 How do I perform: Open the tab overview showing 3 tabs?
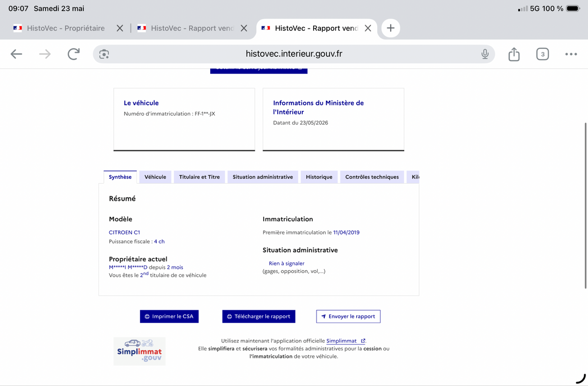click(542, 54)
